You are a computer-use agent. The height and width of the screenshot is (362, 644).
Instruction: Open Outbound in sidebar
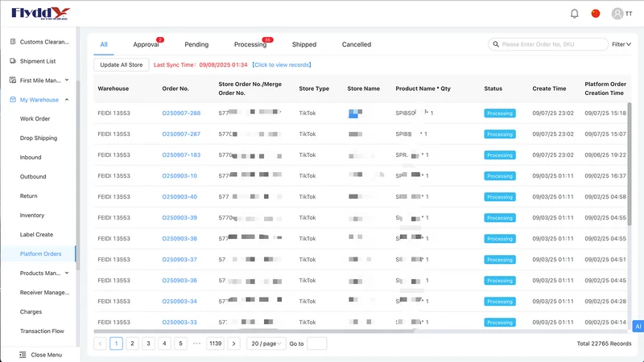pos(33,176)
